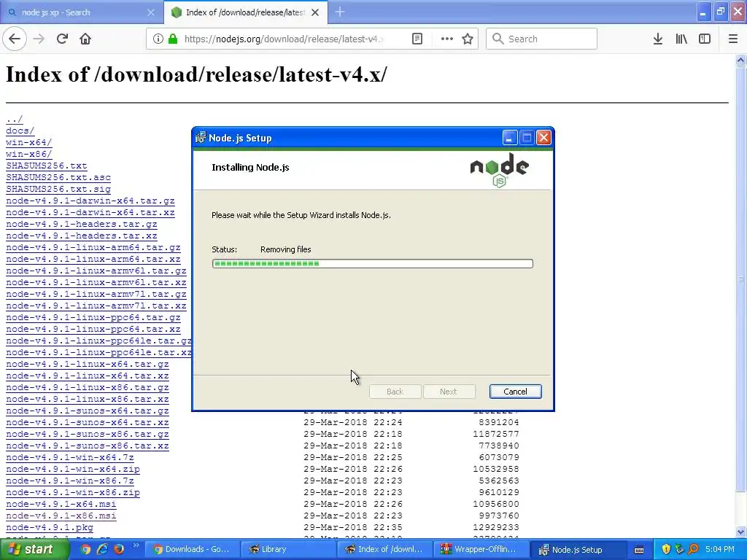Bookmark this page with the star

(x=468, y=39)
